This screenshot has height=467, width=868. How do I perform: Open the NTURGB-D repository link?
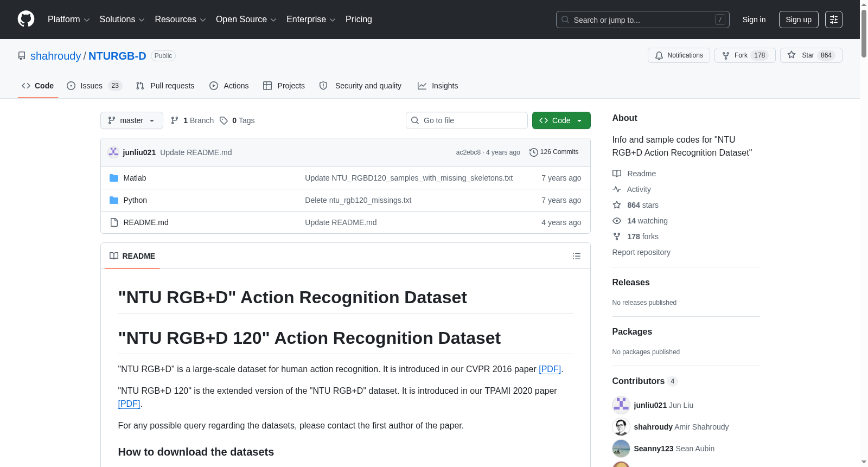click(117, 56)
